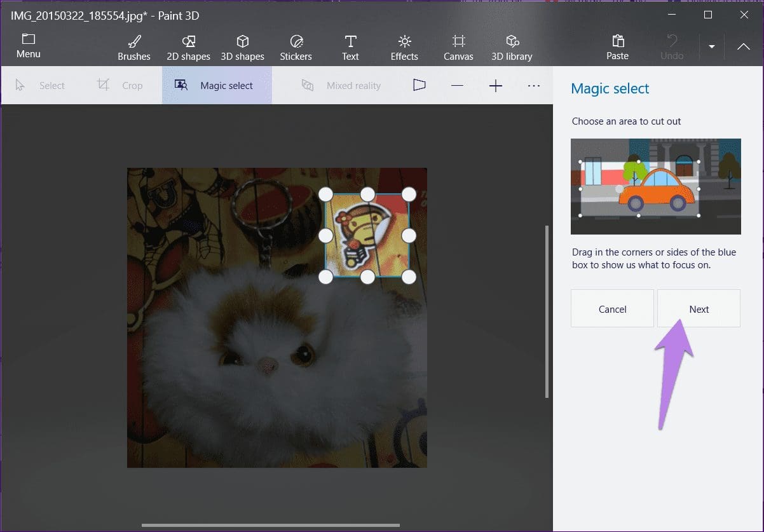The height and width of the screenshot is (532, 764).
Task: Zoom in with the plus button
Action: (x=496, y=85)
